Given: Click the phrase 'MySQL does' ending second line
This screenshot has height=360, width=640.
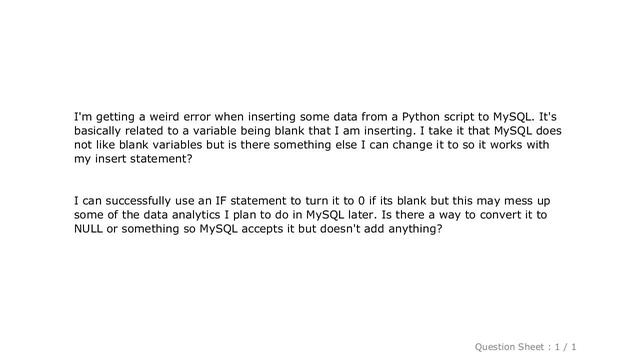Looking at the screenshot, I should [x=528, y=131].
